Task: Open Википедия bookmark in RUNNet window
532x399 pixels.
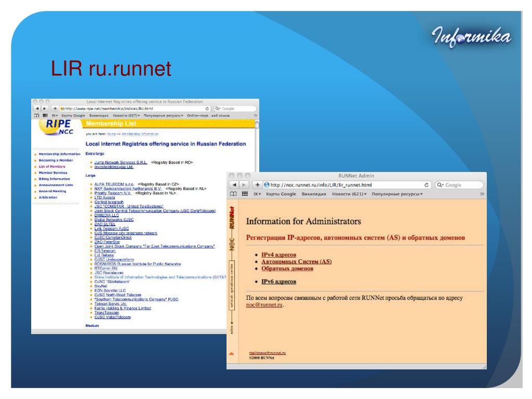Action: 314,194
